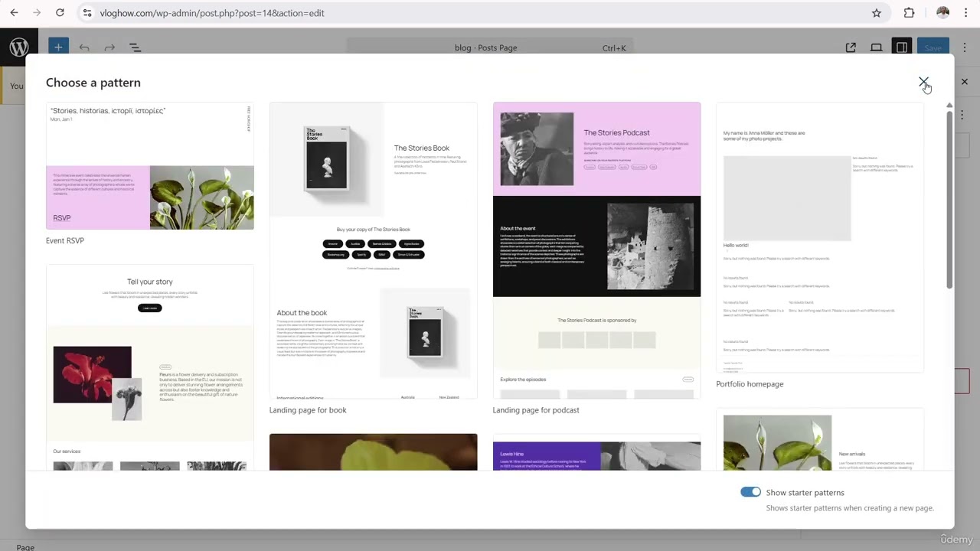Toggle the Show starter patterns switch
The height and width of the screenshot is (551, 980).
[750, 492]
